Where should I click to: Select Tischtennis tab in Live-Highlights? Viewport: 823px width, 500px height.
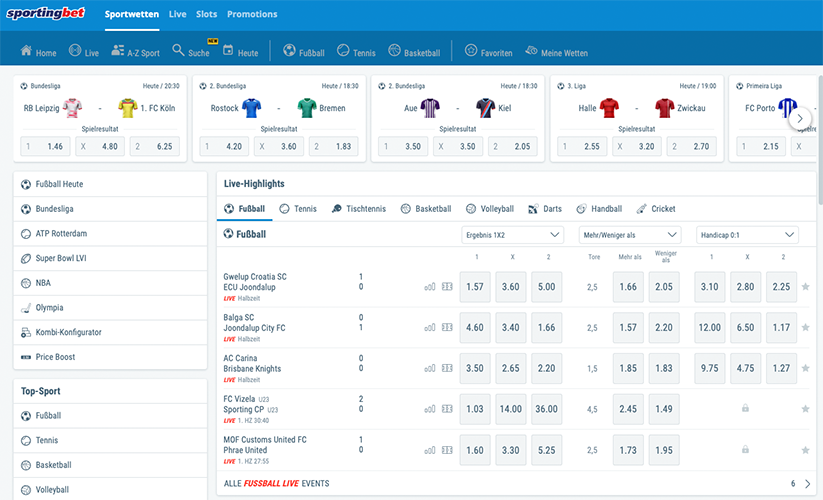[359, 209]
